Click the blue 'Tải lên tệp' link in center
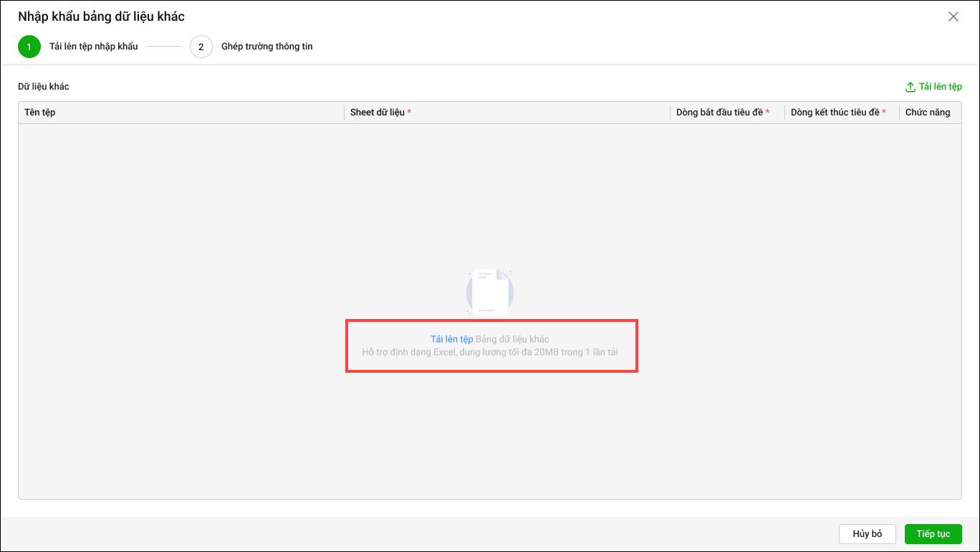 451,339
